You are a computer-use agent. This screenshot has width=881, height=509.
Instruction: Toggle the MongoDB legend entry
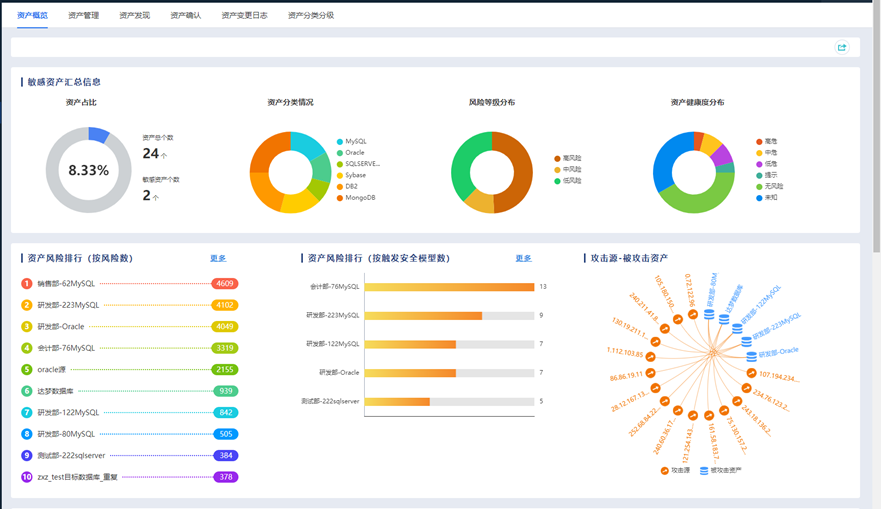pos(356,197)
